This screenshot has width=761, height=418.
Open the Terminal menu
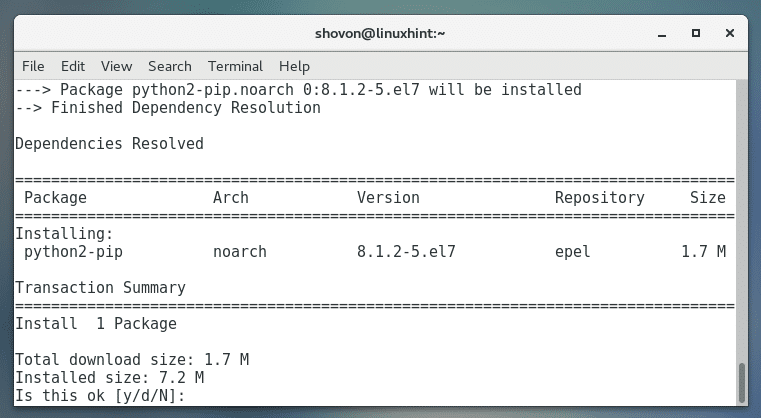(234, 66)
